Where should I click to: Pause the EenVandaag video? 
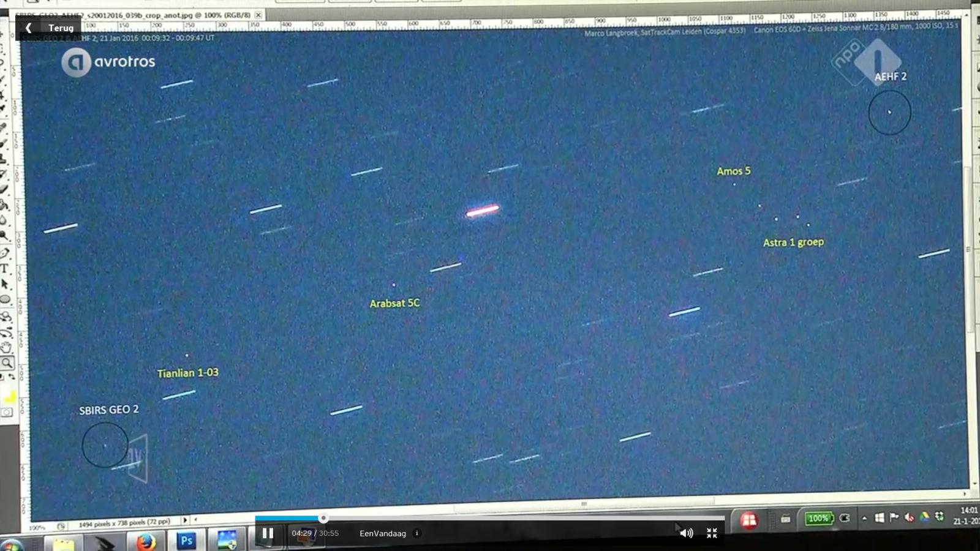coord(268,533)
